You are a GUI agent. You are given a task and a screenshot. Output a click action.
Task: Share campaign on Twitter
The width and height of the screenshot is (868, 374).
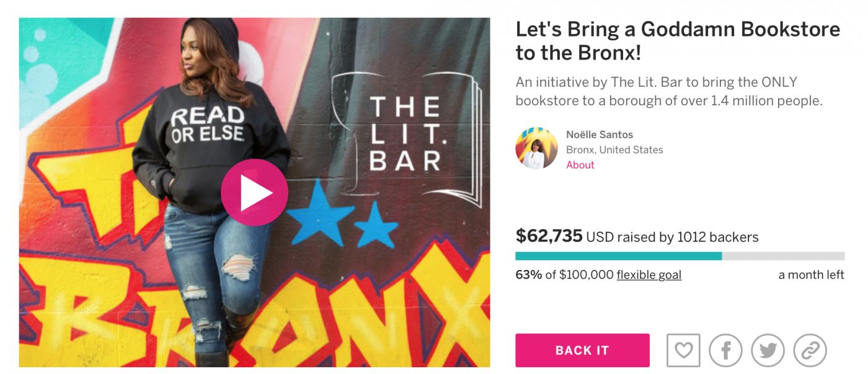tap(768, 350)
